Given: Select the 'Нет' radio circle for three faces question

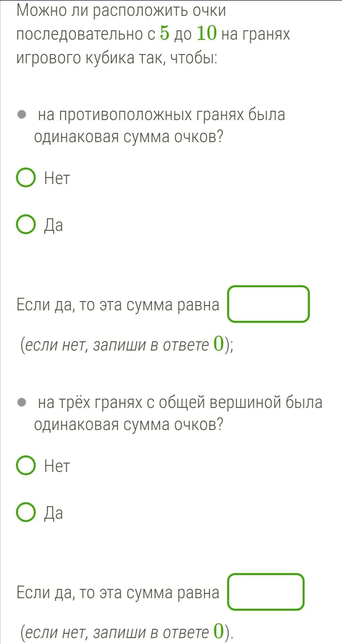Looking at the screenshot, I should (26, 466).
